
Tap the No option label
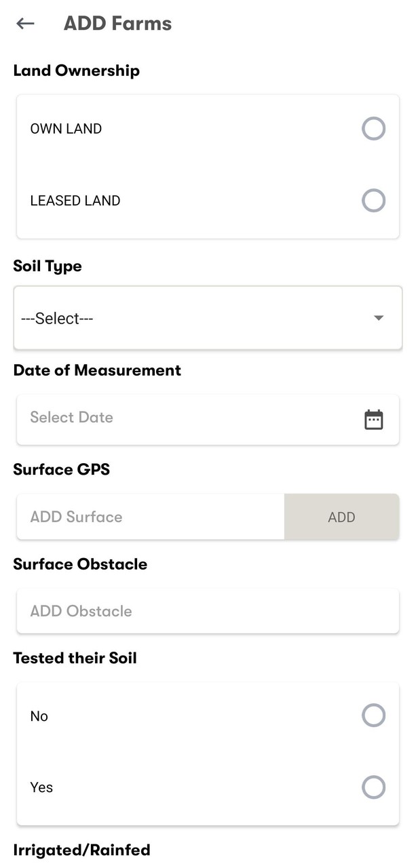[39, 716]
